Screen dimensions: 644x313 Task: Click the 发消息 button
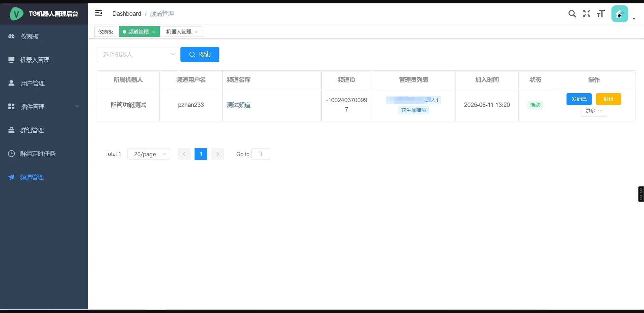579,99
